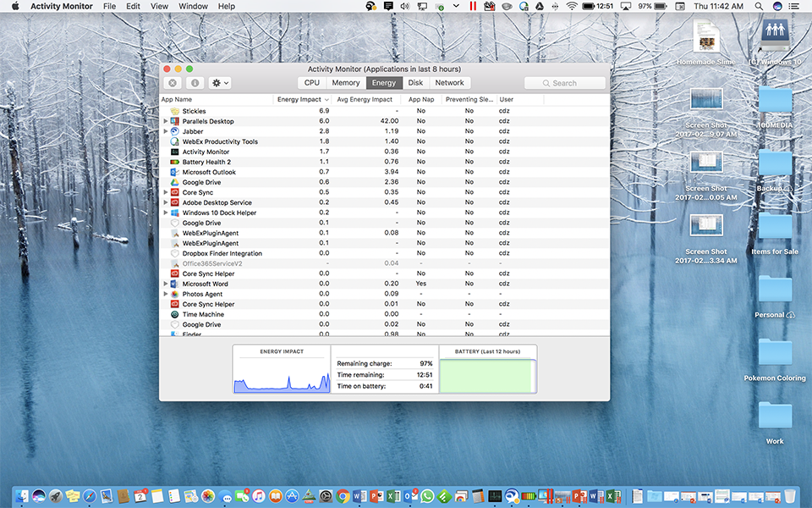Screen dimensions: 812x508
Task: Open Launchpad from the Dock
Action: pos(56,496)
